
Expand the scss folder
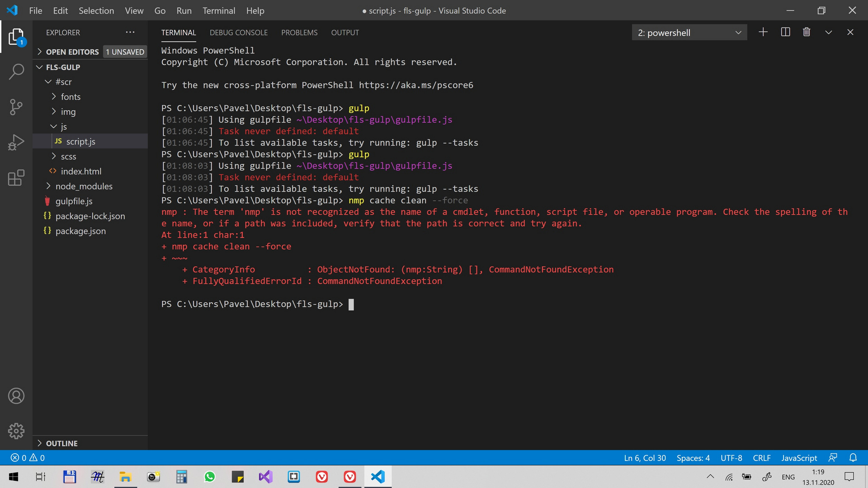pos(90,156)
